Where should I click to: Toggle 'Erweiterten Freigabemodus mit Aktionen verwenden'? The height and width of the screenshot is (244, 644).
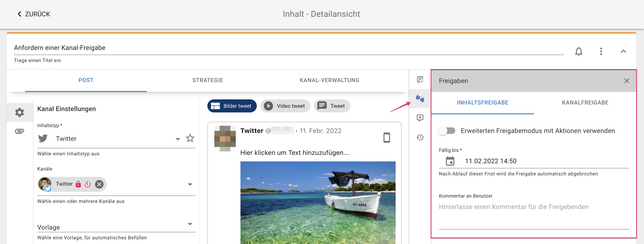coord(447,131)
